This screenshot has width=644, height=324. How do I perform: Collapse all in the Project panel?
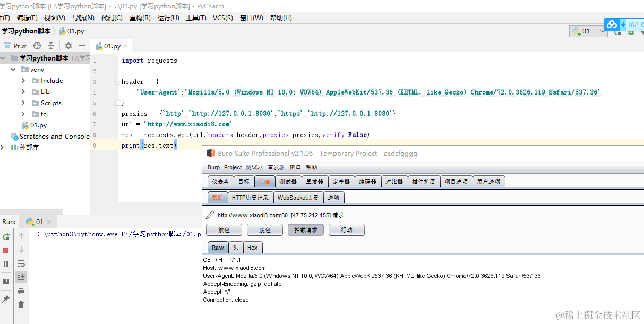point(51,46)
